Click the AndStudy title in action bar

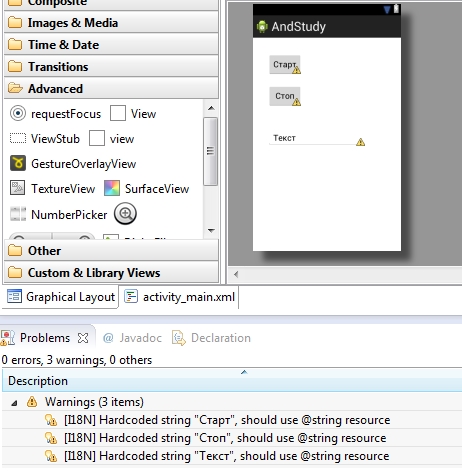point(298,27)
